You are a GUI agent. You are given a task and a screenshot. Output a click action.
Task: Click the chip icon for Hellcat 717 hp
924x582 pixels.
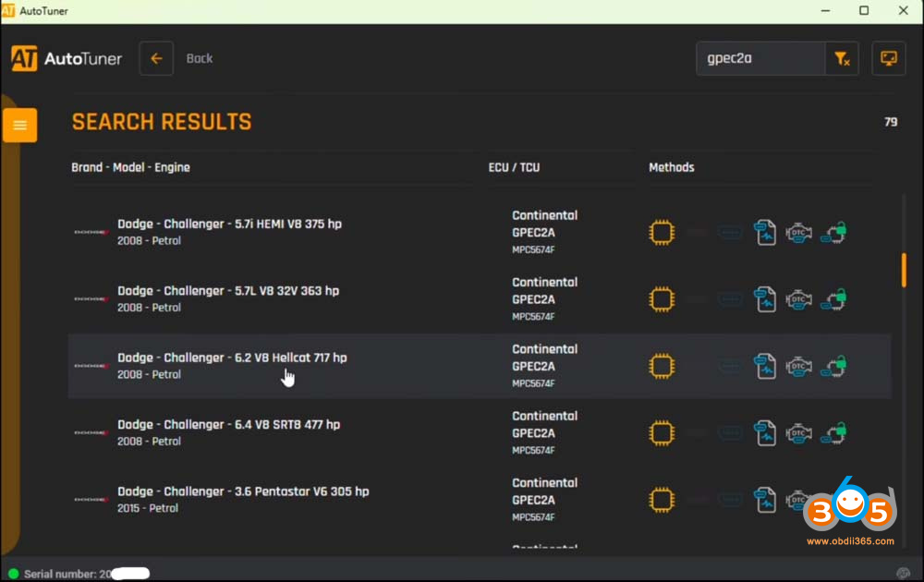[x=662, y=366]
